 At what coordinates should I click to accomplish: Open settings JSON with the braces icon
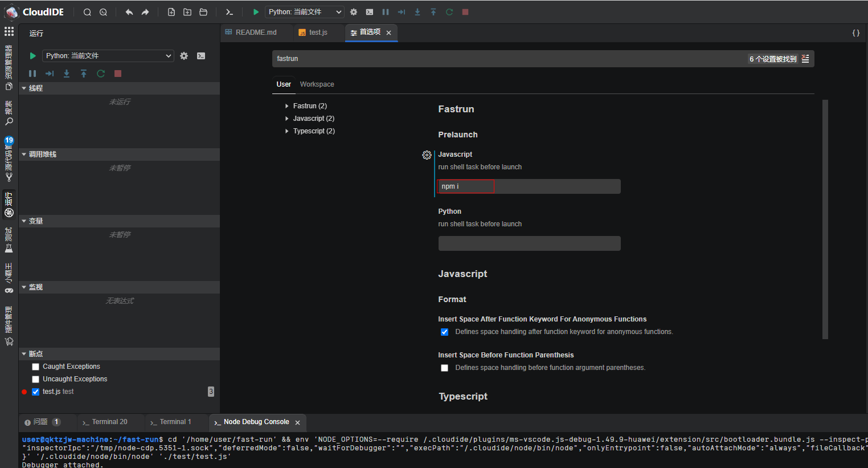coord(855,33)
